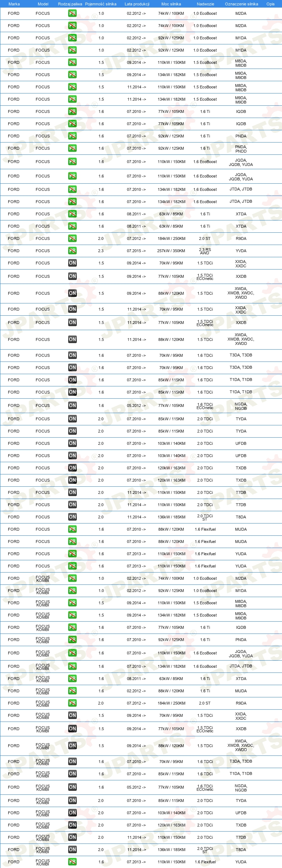This screenshot has height=868, width=282.
Task: Click the YVDA engine code cell
Action: click(x=241, y=251)
